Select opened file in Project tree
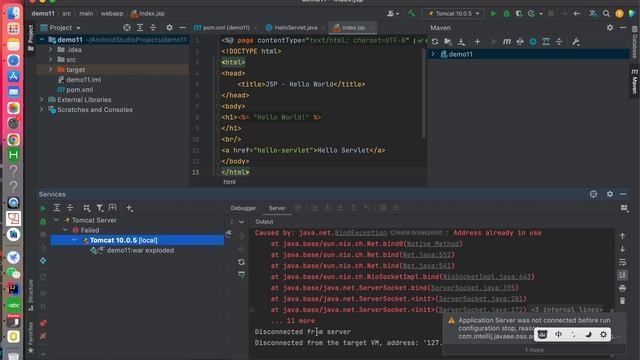The width and height of the screenshot is (640, 360). (127, 28)
